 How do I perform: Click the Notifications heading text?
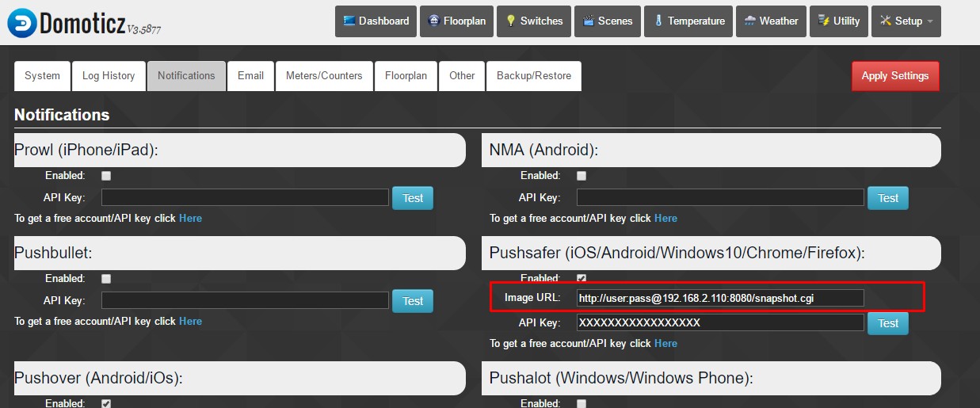pyautogui.click(x=62, y=115)
